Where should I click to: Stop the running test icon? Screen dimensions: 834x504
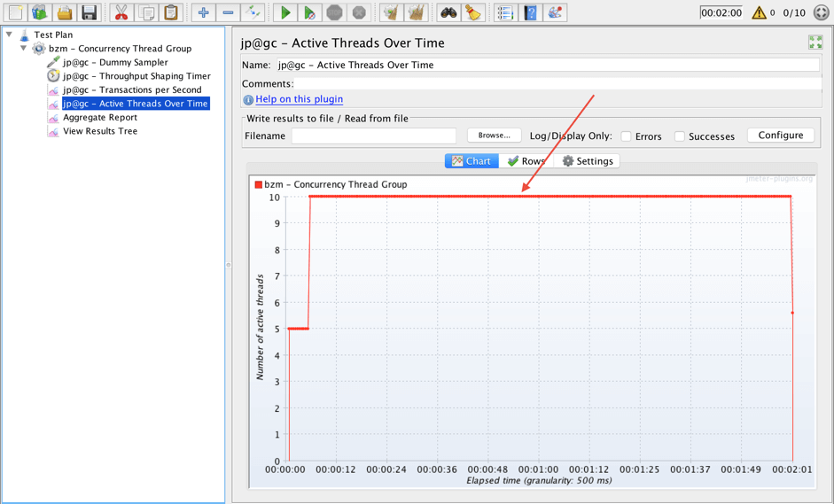tap(334, 12)
